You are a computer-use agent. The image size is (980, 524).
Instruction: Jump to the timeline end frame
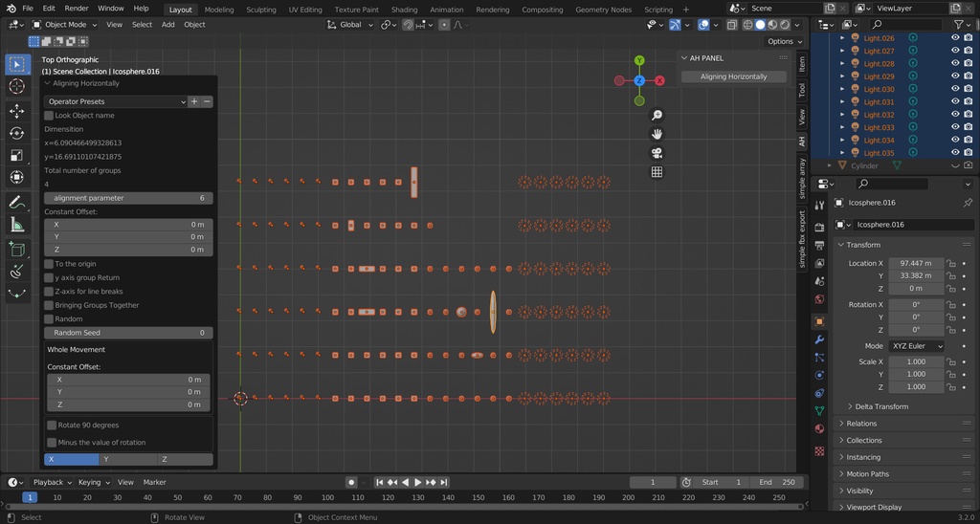pyautogui.click(x=444, y=482)
